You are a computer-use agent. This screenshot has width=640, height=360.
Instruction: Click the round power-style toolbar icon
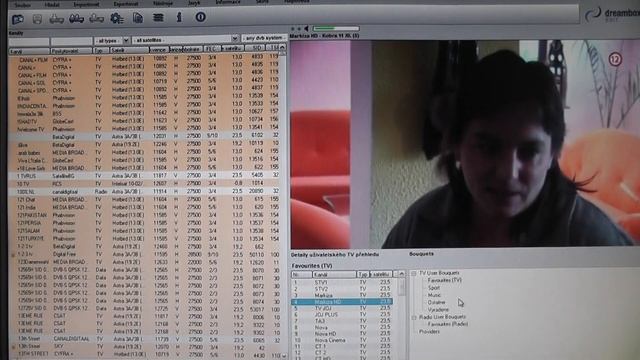[x=200, y=17]
